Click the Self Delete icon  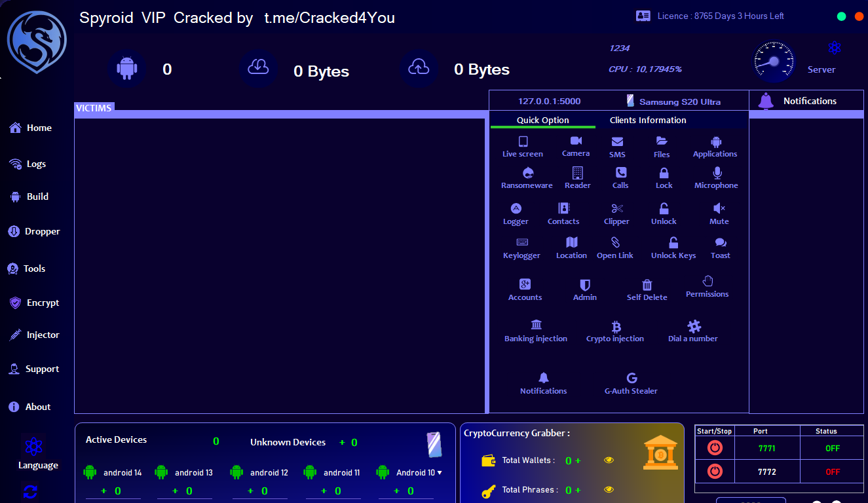coord(647,289)
